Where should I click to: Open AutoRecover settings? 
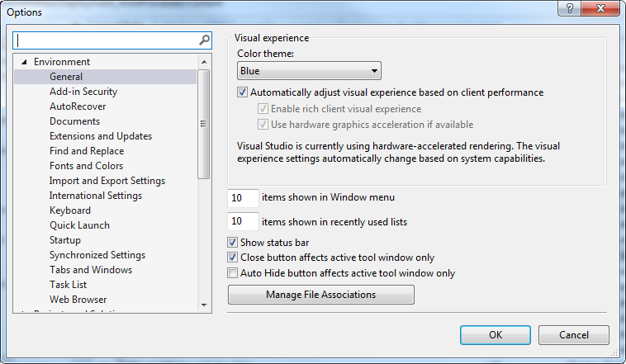(x=78, y=106)
